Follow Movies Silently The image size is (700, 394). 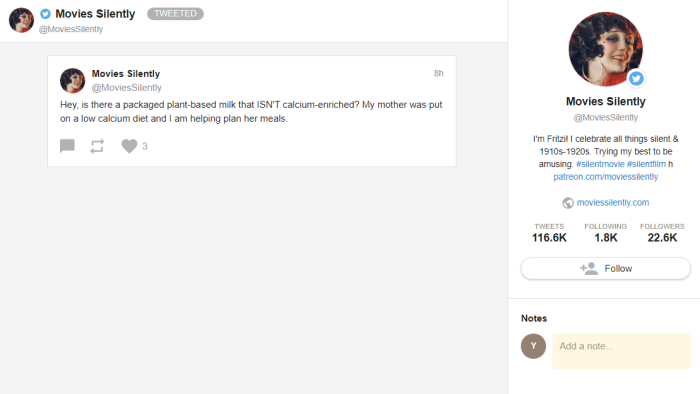point(605,268)
